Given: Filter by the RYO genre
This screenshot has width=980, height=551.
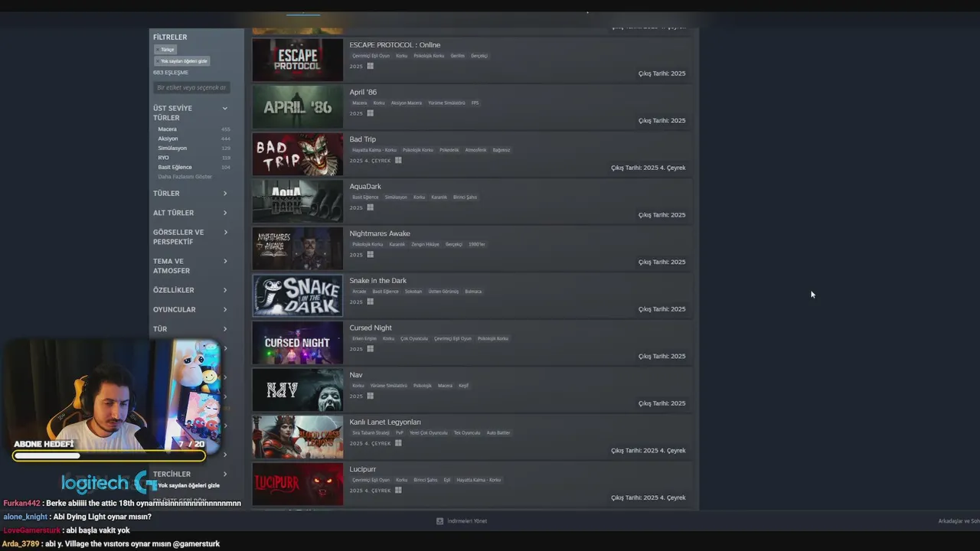Looking at the screenshot, I should (x=163, y=158).
